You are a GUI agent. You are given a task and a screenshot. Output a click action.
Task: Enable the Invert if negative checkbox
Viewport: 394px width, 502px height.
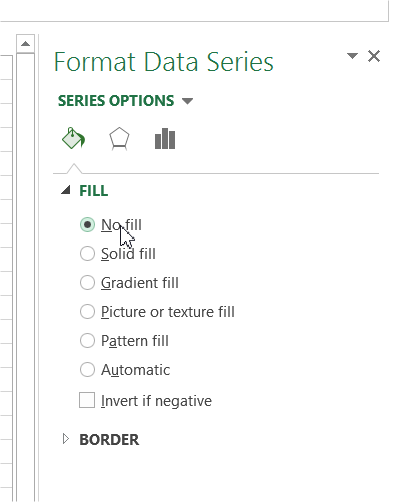[87, 400]
